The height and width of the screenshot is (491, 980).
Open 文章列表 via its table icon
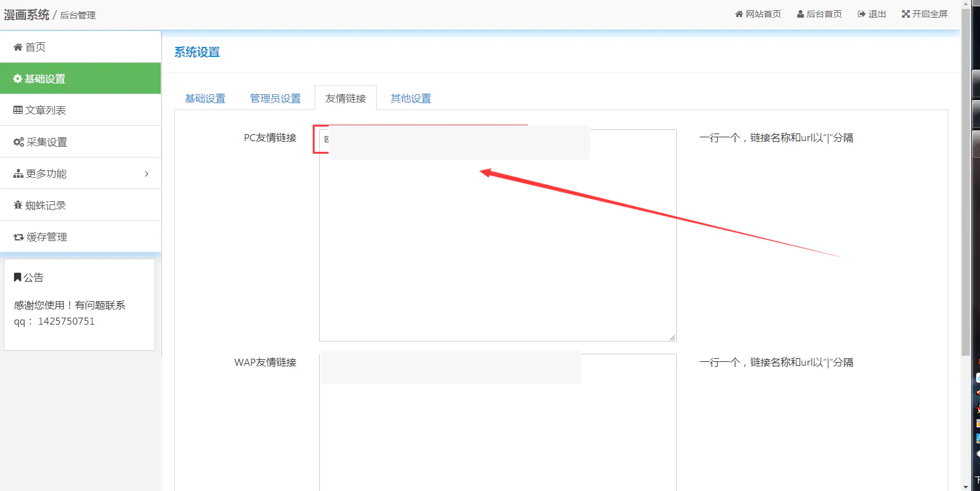(x=17, y=109)
